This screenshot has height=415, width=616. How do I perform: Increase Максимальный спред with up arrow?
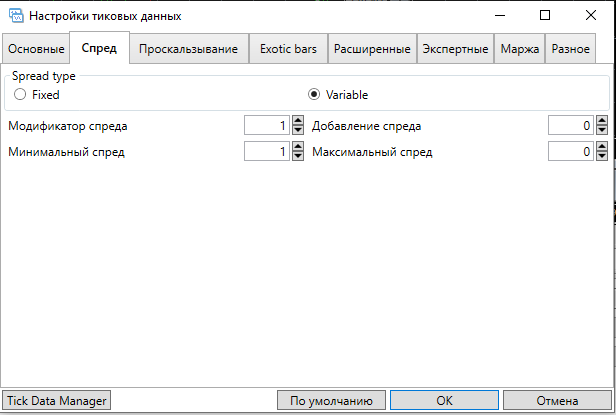click(602, 147)
